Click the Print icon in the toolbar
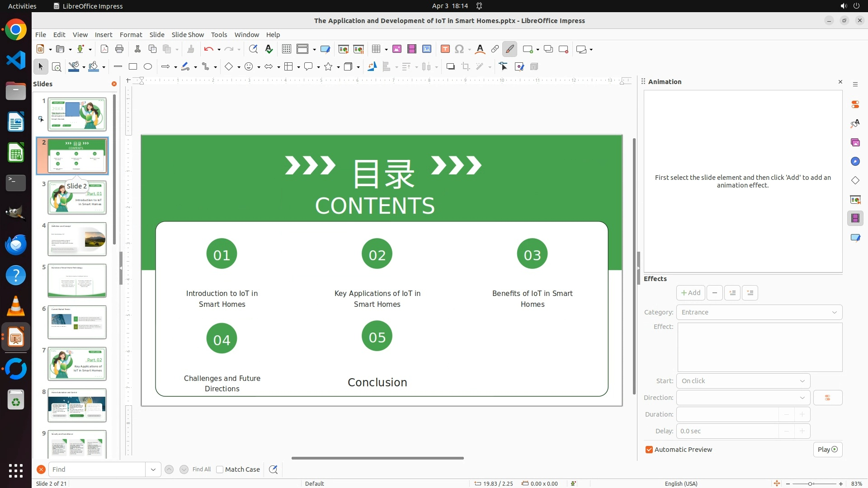The image size is (868, 488). pyautogui.click(x=119, y=49)
